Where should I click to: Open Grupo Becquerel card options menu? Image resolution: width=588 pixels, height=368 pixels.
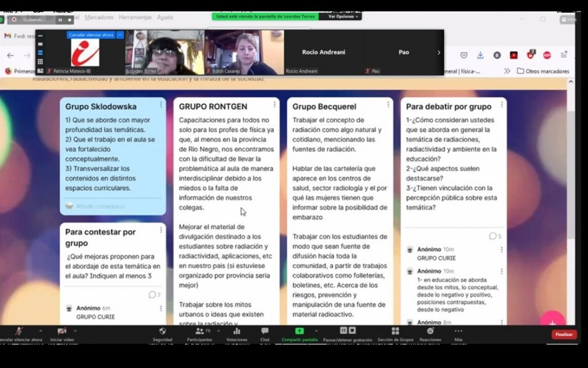pyautogui.click(x=388, y=104)
